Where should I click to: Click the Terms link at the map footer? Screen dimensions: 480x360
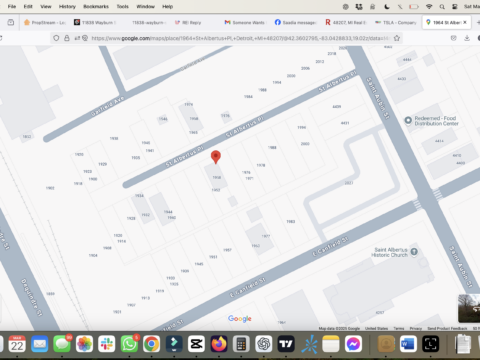click(x=399, y=328)
